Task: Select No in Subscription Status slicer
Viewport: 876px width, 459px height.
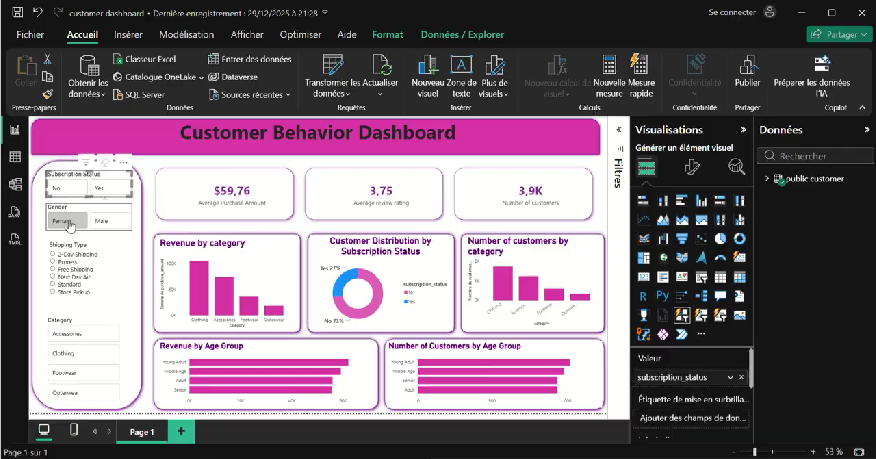Action: [x=66, y=188]
